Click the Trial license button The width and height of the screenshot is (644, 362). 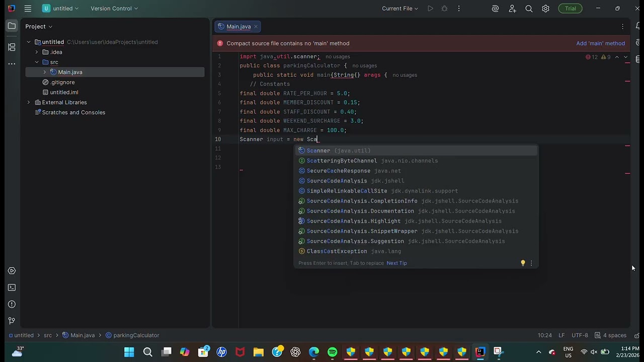click(x=570, y=9)
